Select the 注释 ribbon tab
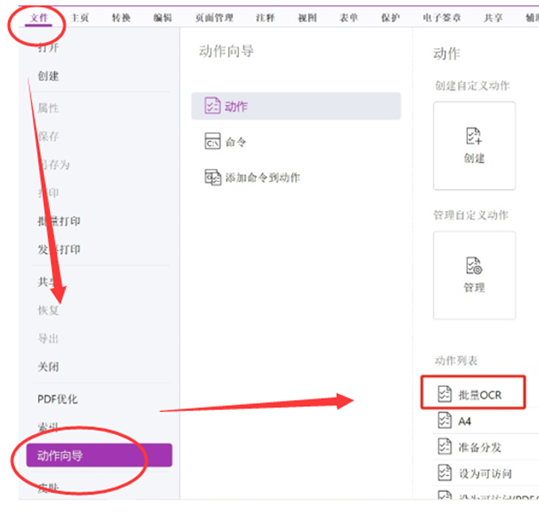 265,18
